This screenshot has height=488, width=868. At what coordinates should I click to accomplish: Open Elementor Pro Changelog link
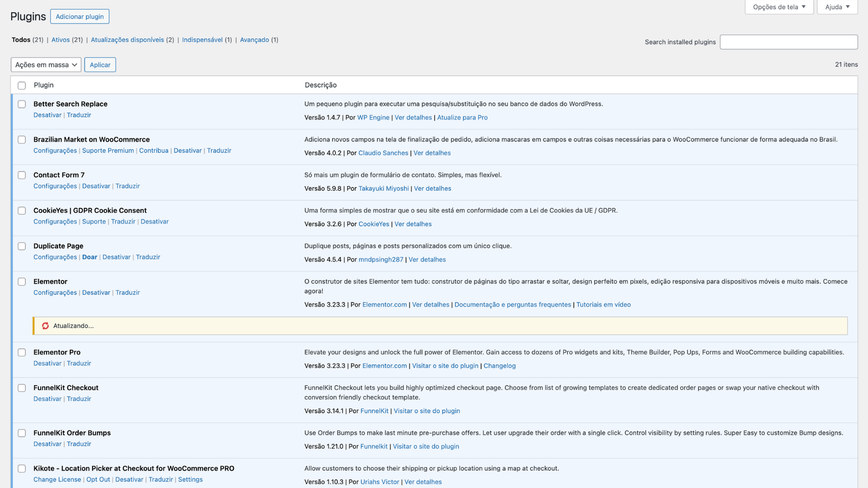point(499,365)
